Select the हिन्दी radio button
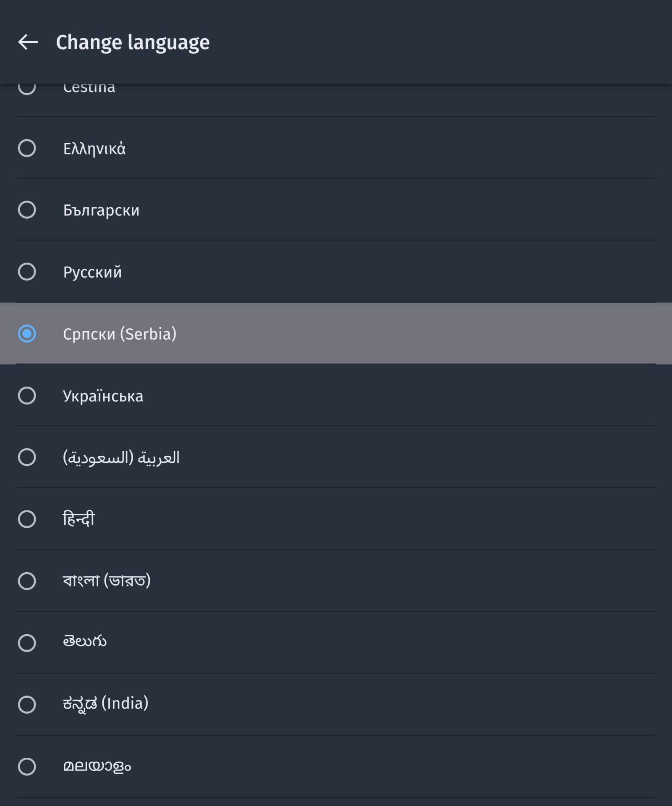 [27, 519]
